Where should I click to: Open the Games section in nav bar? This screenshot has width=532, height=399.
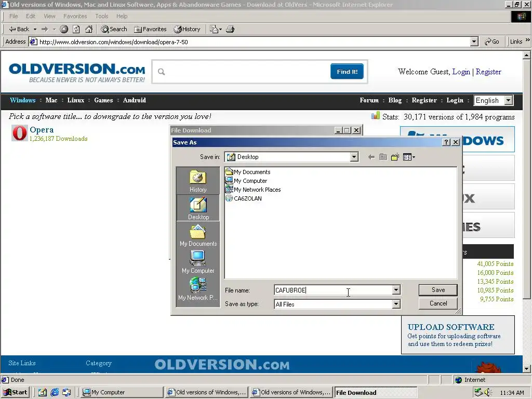[x=103, y=100]
